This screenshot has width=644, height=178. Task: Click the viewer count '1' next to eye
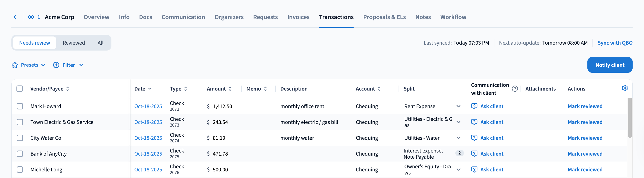(39, 17)
